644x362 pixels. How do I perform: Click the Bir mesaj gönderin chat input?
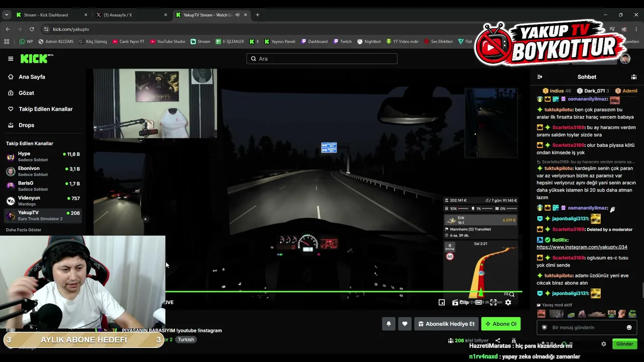tap(587, 327)
